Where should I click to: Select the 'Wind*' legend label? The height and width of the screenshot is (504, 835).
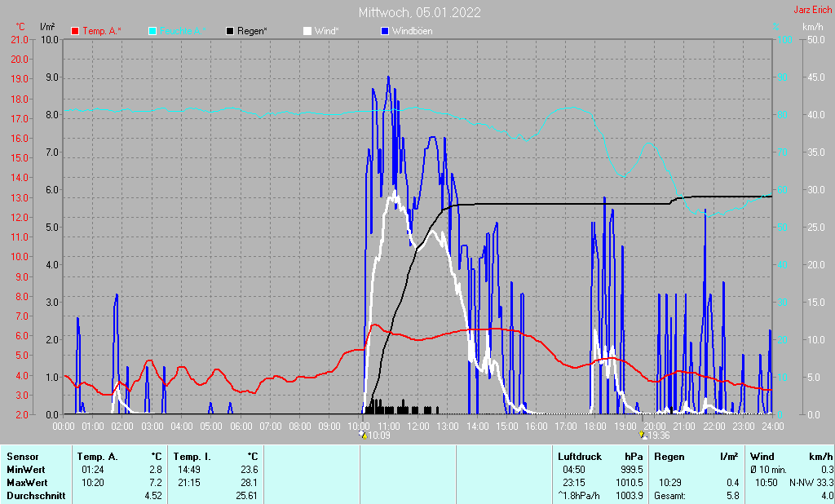[x=326, y=32]
